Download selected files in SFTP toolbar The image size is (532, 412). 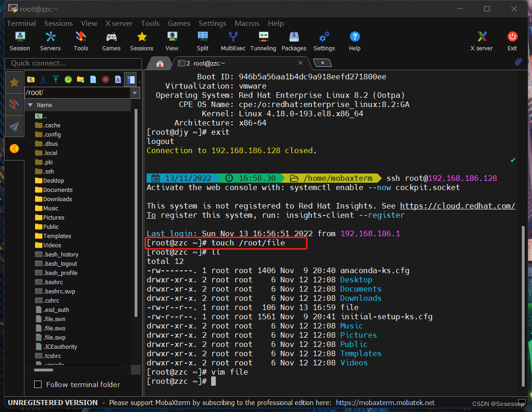pos(43,79)
